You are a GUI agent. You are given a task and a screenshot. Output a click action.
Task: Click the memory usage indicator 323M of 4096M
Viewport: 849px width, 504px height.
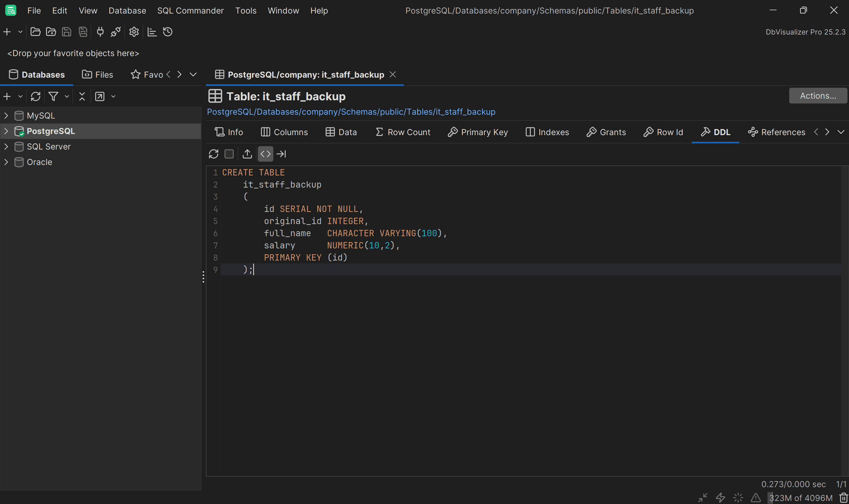point(801,498)
